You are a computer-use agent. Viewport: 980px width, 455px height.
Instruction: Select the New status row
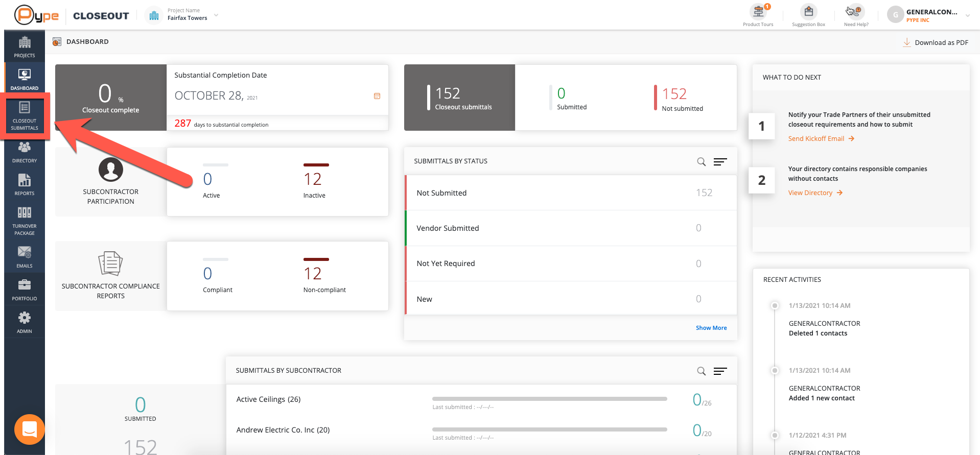coord(571,299)
